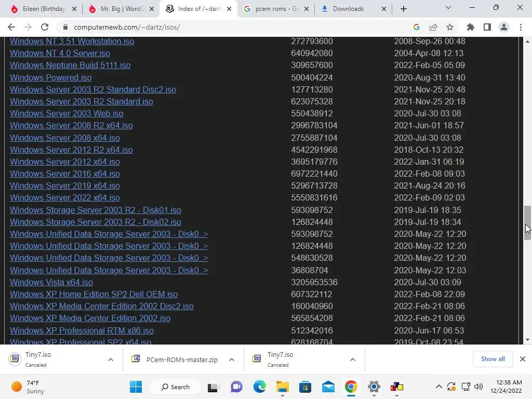This screenshot has width=532, height=399.
Task: Open Windows Storage Server 2003 R2 Disk02.iso
Action: pos(96,222)
